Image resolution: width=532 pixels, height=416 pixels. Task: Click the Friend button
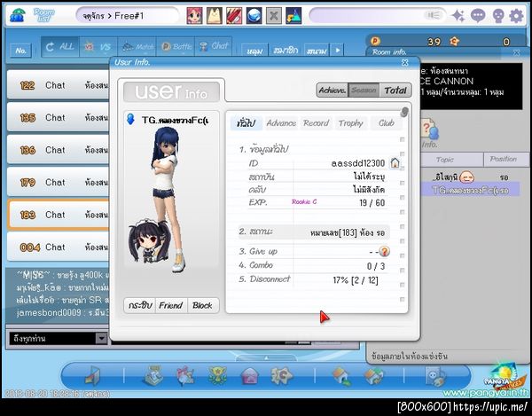171,305
